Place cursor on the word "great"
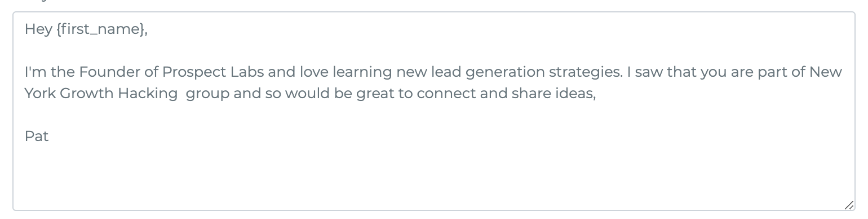The width and height of the screenshot is (868, 219). [375, 94]
